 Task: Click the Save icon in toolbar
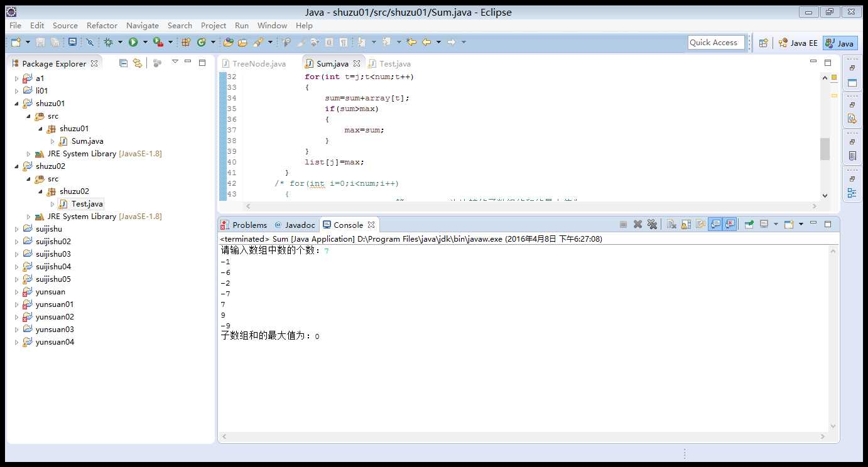40,42
